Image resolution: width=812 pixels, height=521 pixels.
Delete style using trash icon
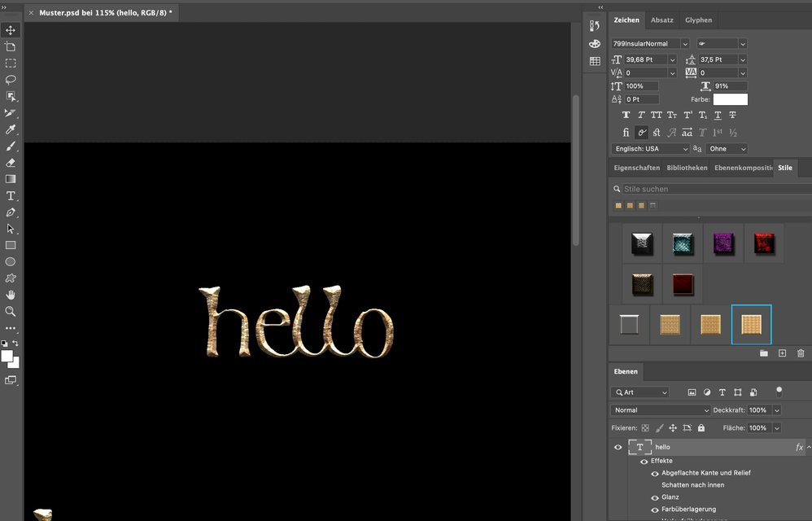[x=801, y=353]
